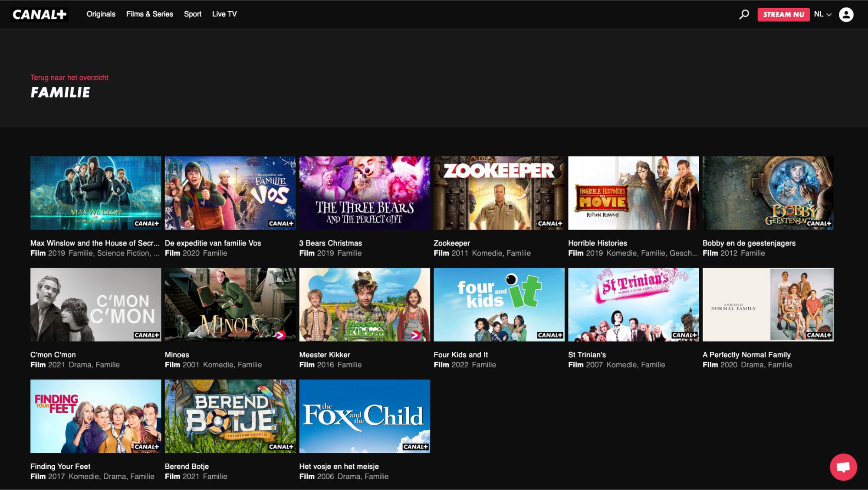Click the 'Zookeeper' title text

[452, 243]
